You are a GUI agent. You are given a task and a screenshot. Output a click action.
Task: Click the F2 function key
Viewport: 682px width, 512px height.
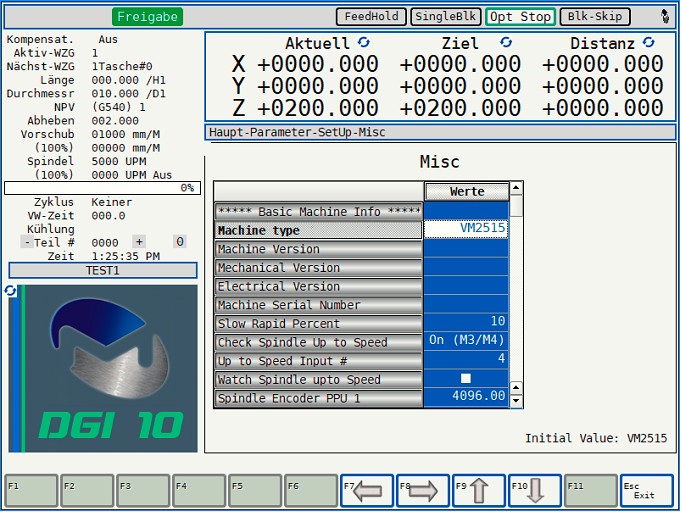(x=87, y=491)
